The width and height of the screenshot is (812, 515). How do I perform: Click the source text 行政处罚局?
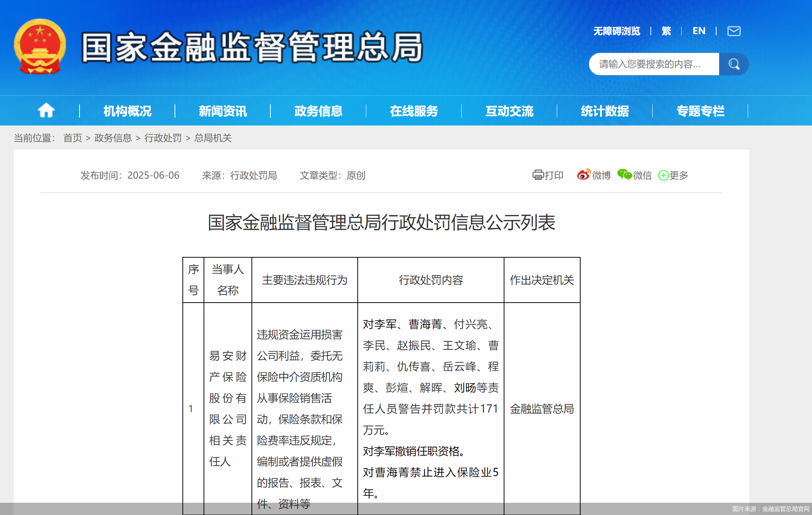click(253, 175)
